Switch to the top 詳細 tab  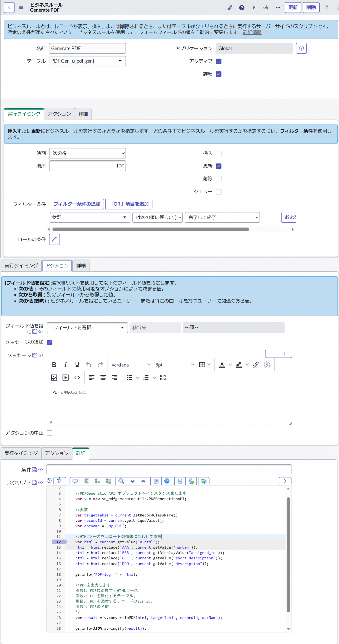[x=83, y=114]
